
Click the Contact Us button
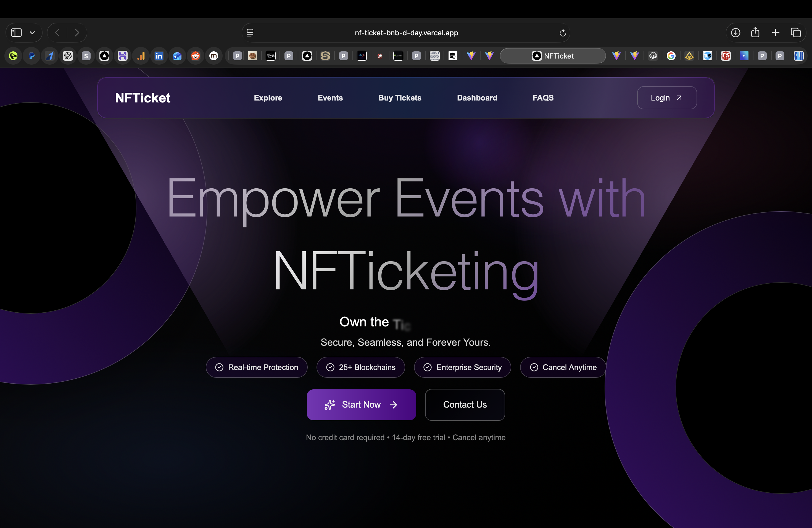pyautogui.click(x=465, y=405)
